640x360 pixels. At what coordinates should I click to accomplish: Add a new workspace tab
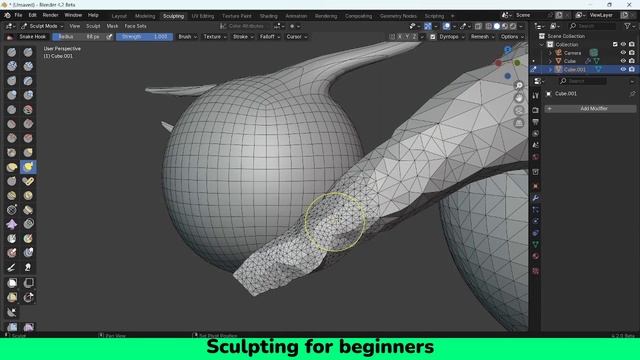pos(452,16)
